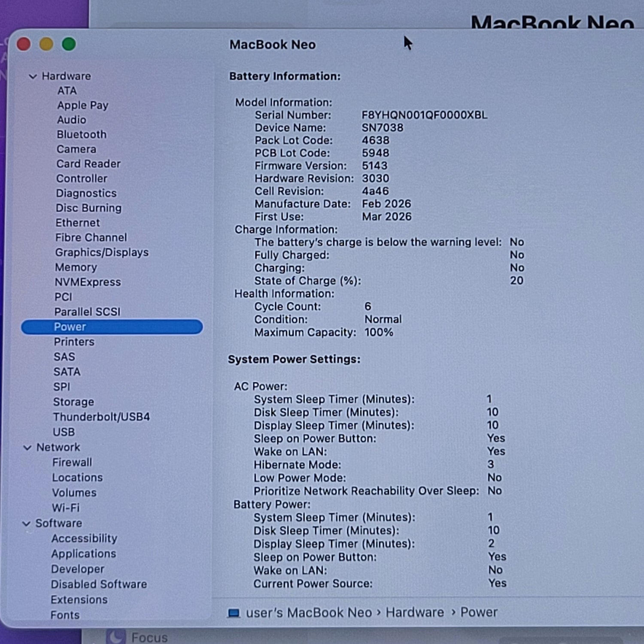The image size is (644, 644).
Task: Click the Condition value Normal
Action: pyautogui.click(x=383, y=319)
